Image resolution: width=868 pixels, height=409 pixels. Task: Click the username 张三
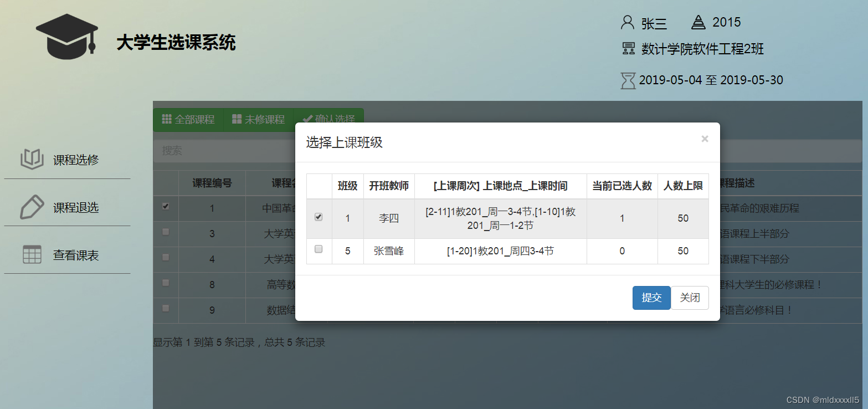click(x=654, y=23)
